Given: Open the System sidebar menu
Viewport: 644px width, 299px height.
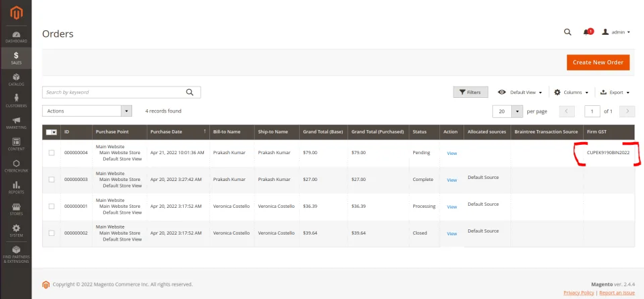Looking at the screenshot, I should 16,231.
